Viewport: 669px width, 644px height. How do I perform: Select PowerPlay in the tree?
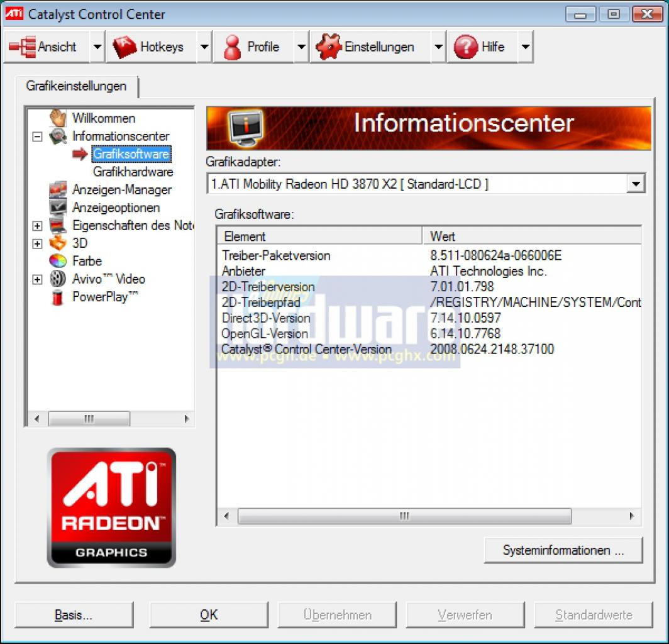[105, 297]
